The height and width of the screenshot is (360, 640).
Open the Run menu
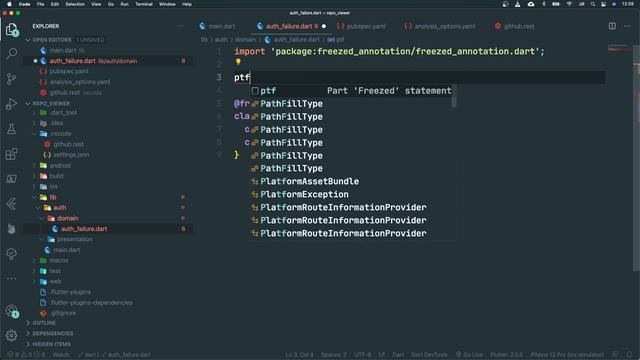(x=124, y=4)
